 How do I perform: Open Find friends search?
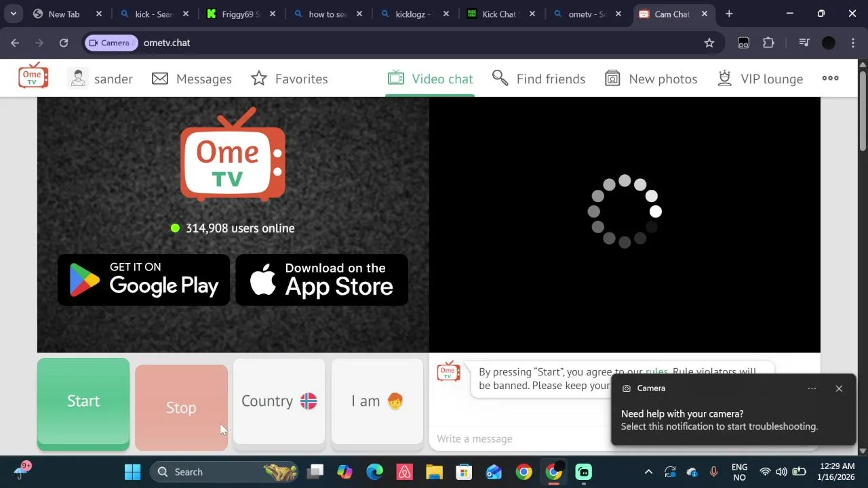[538, 79]
